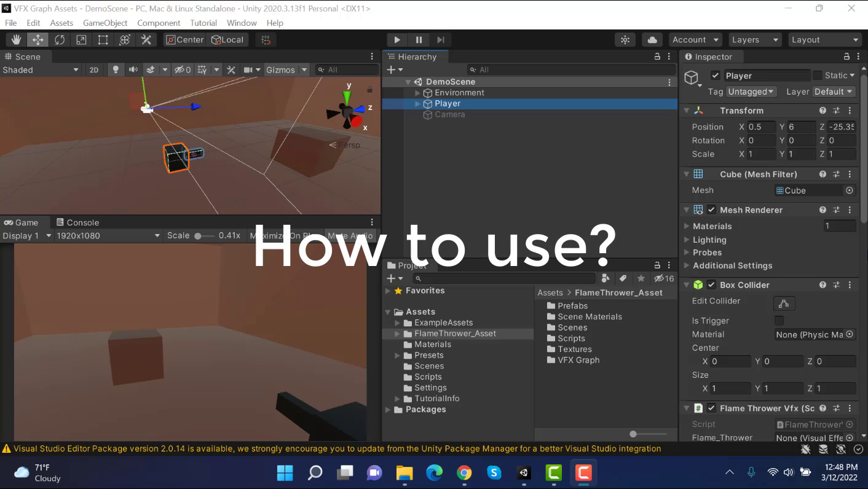Search by label icon in Project
The height and width of the screenshot is (489, 868).
[623, 278]
